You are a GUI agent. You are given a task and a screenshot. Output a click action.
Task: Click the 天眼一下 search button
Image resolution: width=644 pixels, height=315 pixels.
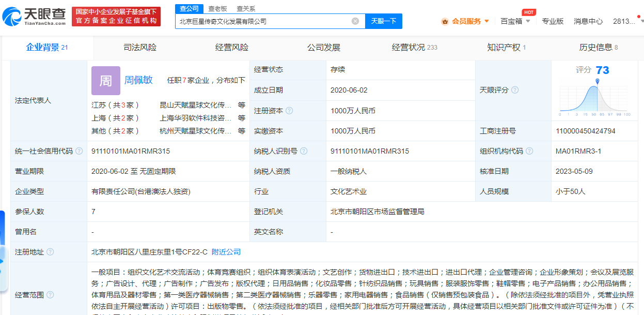(384, 21)
